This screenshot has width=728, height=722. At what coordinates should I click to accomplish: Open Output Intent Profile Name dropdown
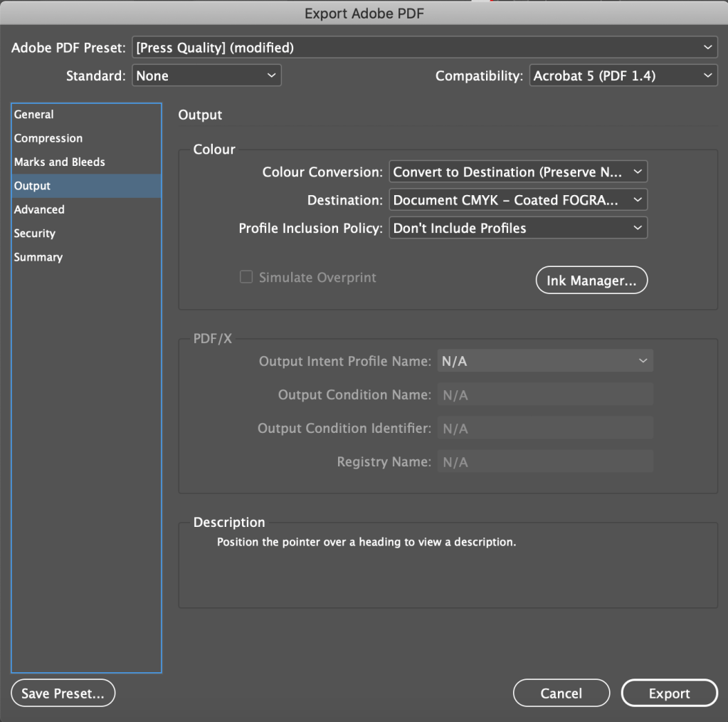point(544,362)
